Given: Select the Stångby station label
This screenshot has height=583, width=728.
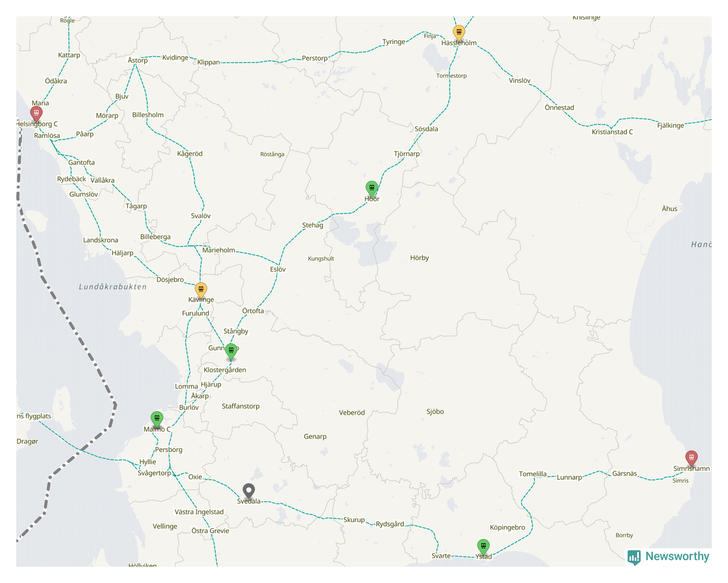Looking at the screenshot, I should tap(236, 331).
